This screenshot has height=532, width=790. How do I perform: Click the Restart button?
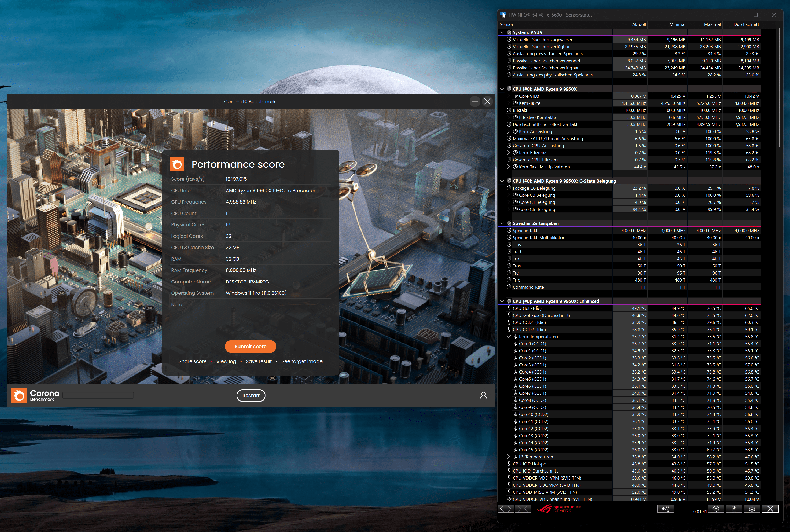point(251,395)
